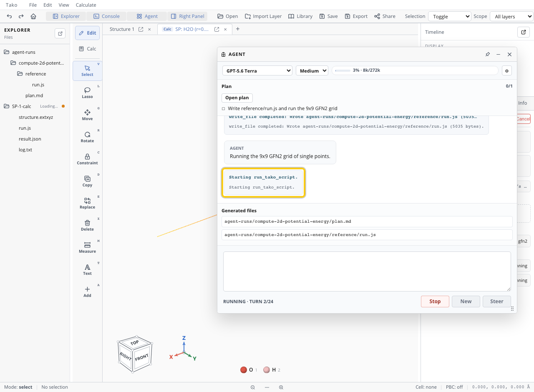Activate the Move tool

pyautogui.click(x=87, y=115)
